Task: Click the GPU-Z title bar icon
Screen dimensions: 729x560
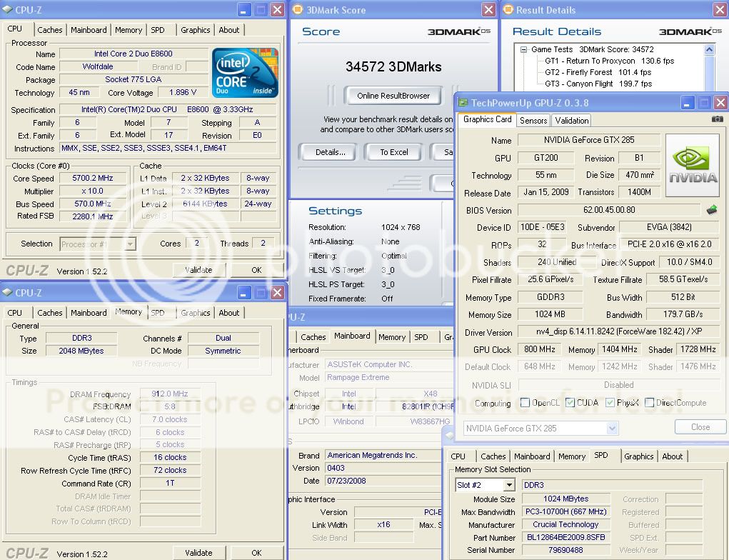Action: pos(463,102)
